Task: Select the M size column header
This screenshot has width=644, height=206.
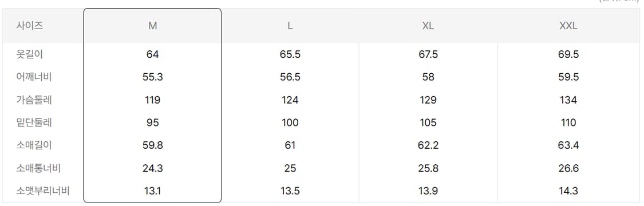Action: click(x=152, y=26)
